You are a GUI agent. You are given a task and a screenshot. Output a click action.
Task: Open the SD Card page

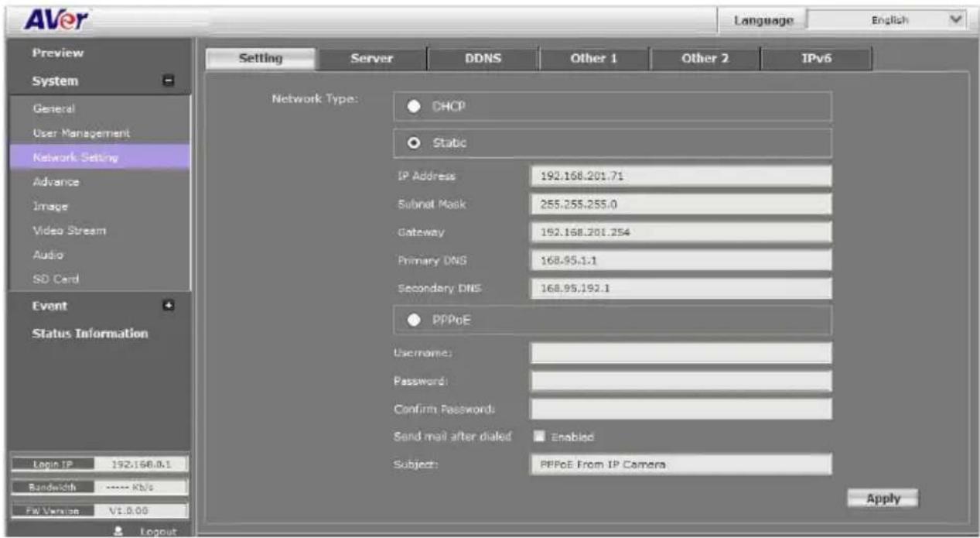pos(56,279)
